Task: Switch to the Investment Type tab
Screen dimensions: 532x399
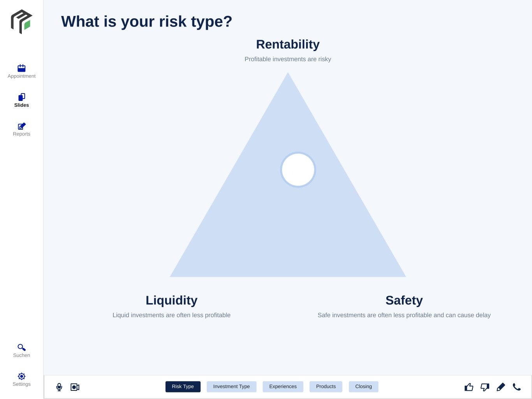Action: tap(231, 387)
